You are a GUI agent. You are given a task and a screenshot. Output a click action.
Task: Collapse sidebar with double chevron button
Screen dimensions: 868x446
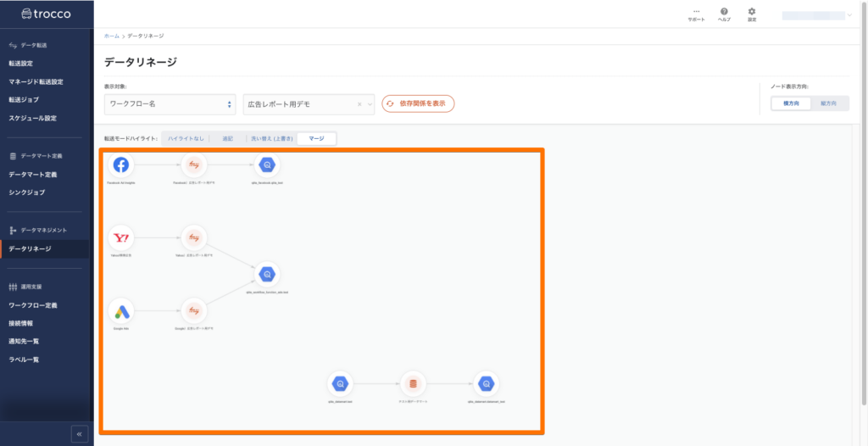tap(79, 434)
